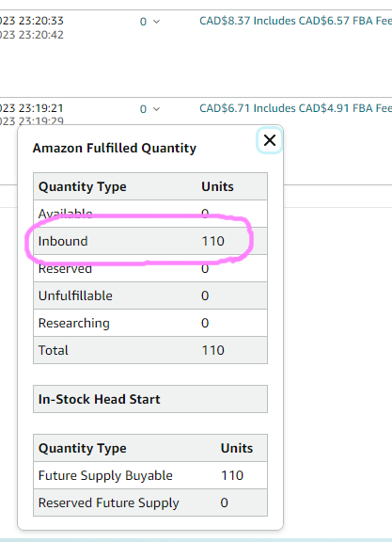
Task: Open the CAD$6.71 FBA fee link
Action: point(295,108)
